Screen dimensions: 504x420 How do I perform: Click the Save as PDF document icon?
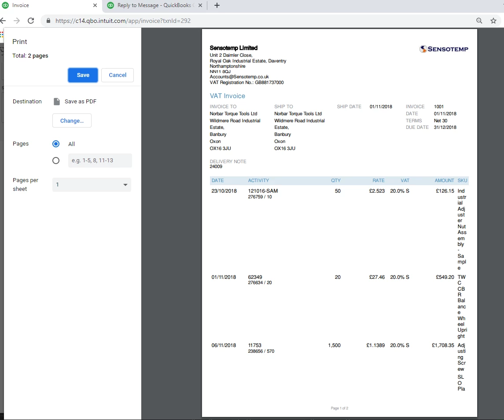57,102
